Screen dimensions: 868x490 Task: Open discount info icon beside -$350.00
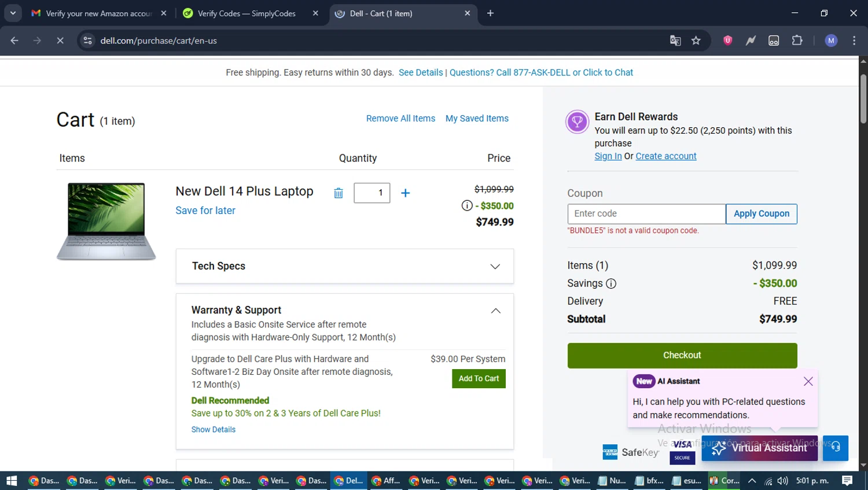click(x=467, y=205)
